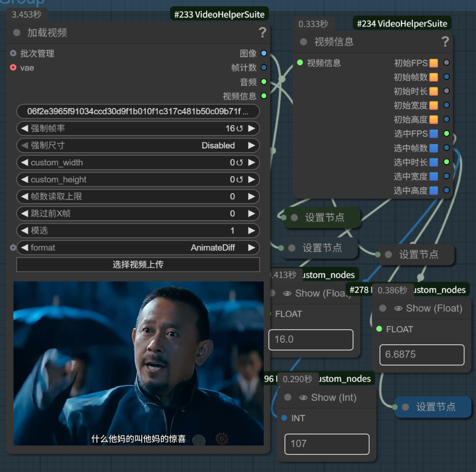Click the 初始帧数 output socket
The image size is (476, 472).
pos(446,76)
